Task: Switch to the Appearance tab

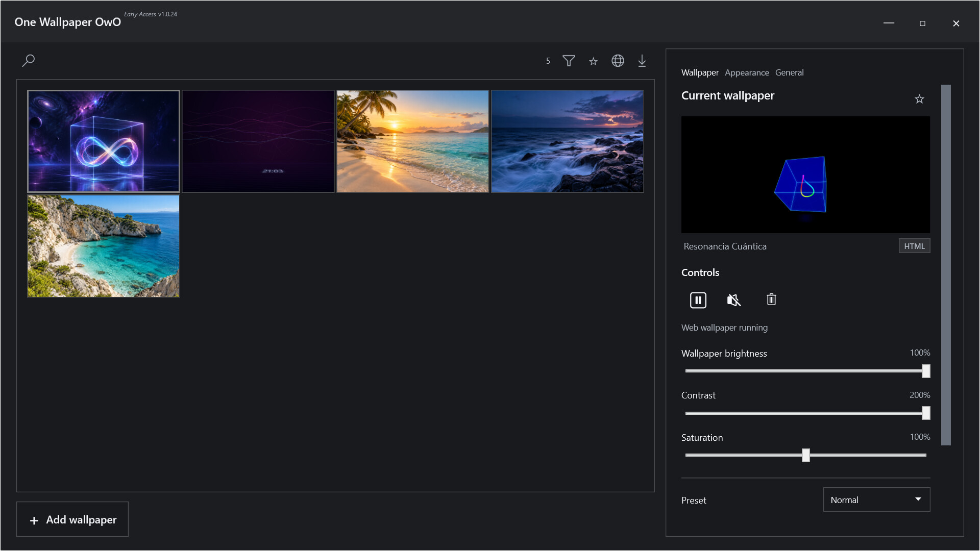Action: pos(747,72)
